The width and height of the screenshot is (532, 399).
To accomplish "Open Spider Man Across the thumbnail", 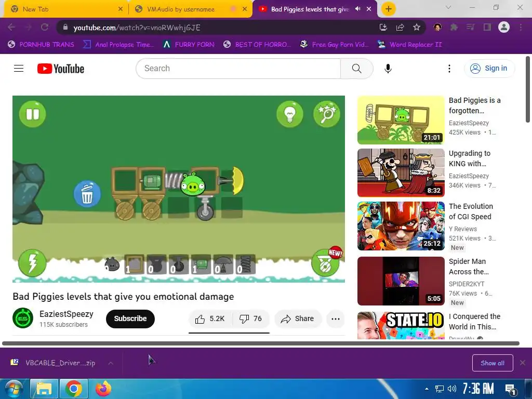I will click(x=401, y=281).
